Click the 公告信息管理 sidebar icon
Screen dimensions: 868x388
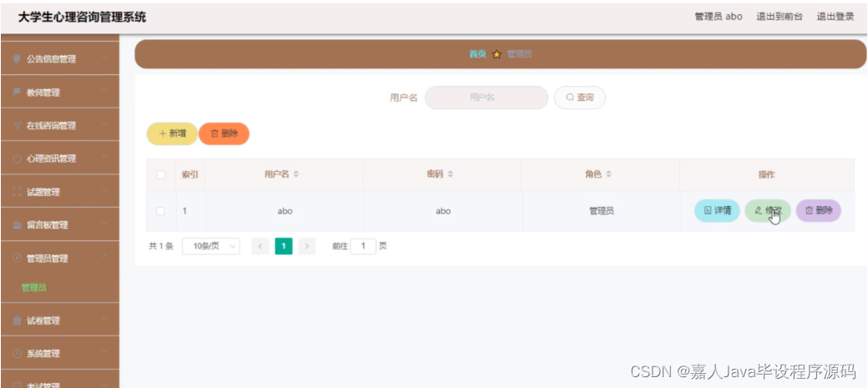point(17,58)
